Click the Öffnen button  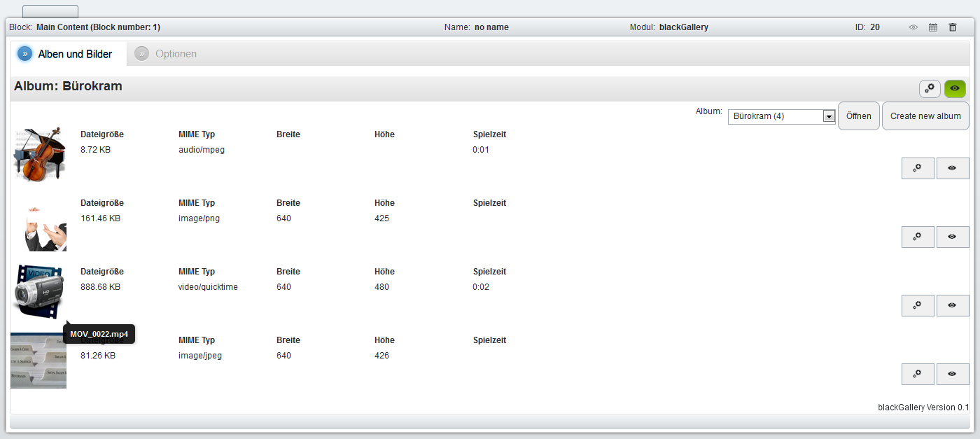coord(859,116)
